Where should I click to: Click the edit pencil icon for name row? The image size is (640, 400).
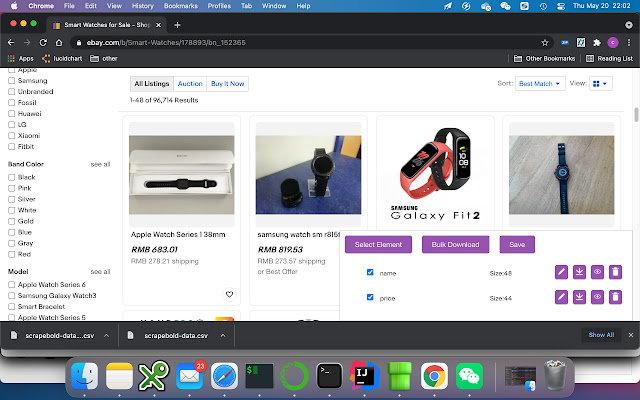[561, 272]
